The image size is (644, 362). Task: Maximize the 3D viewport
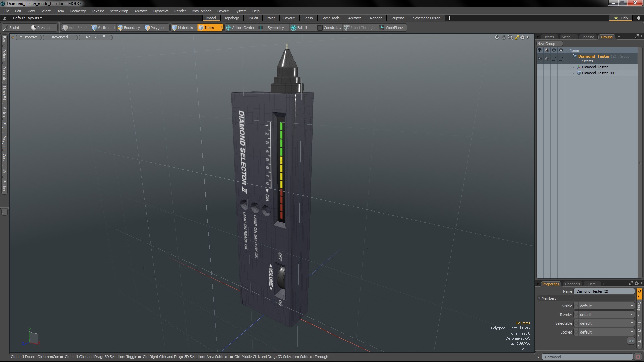(517, 37)
